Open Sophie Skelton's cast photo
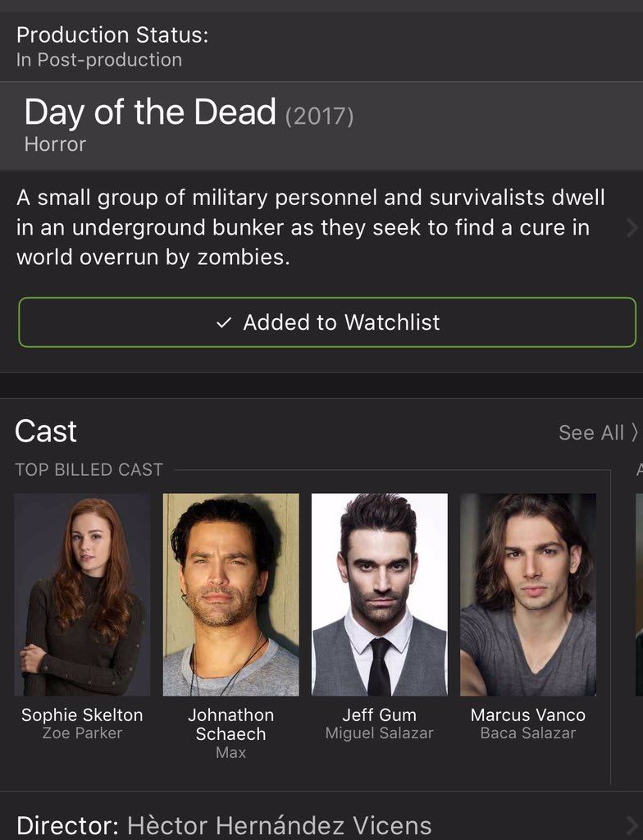This screenshot has height=840, width=643. (x=82, y=595)
